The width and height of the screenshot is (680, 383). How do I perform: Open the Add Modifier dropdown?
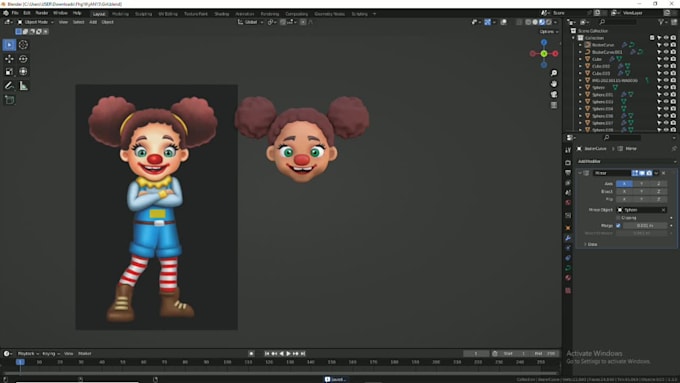click(627, 161)
